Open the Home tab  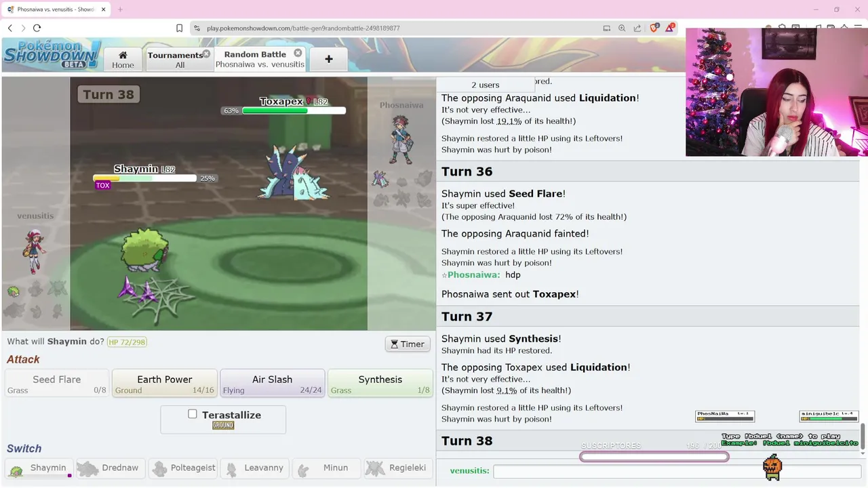coord(123,59)
